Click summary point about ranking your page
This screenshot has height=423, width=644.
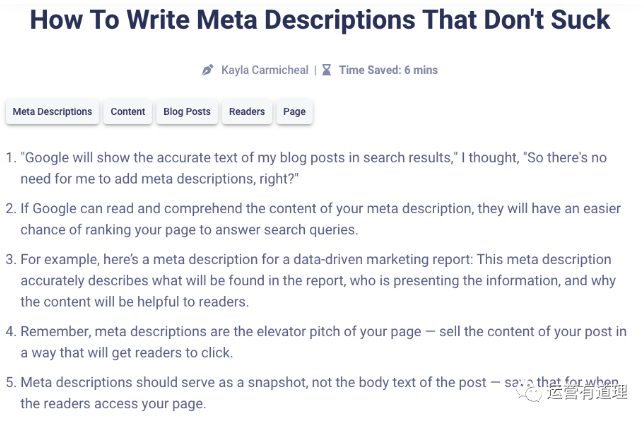coord(321,219)
